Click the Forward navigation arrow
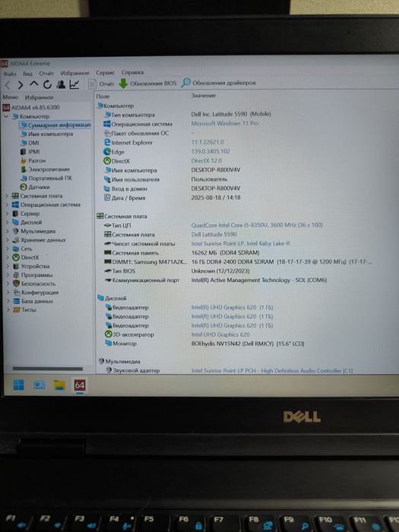Screen dimensions: 399x532 pyautogui.click(x=21, y=85)
